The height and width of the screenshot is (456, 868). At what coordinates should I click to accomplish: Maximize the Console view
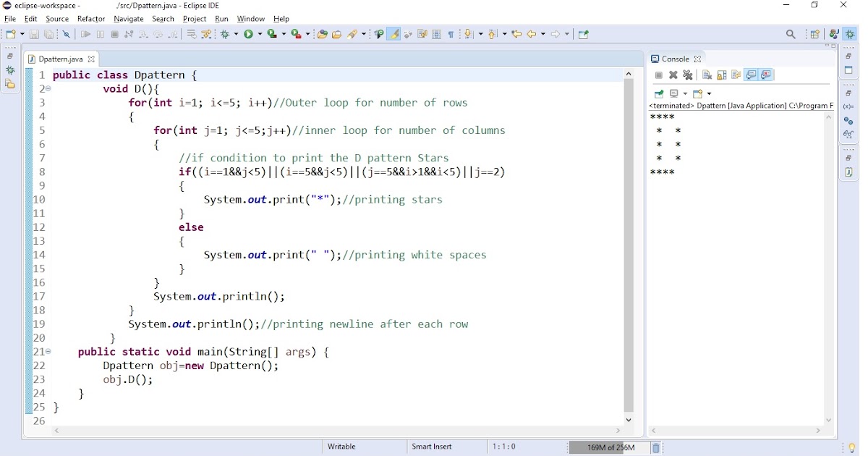833,46
